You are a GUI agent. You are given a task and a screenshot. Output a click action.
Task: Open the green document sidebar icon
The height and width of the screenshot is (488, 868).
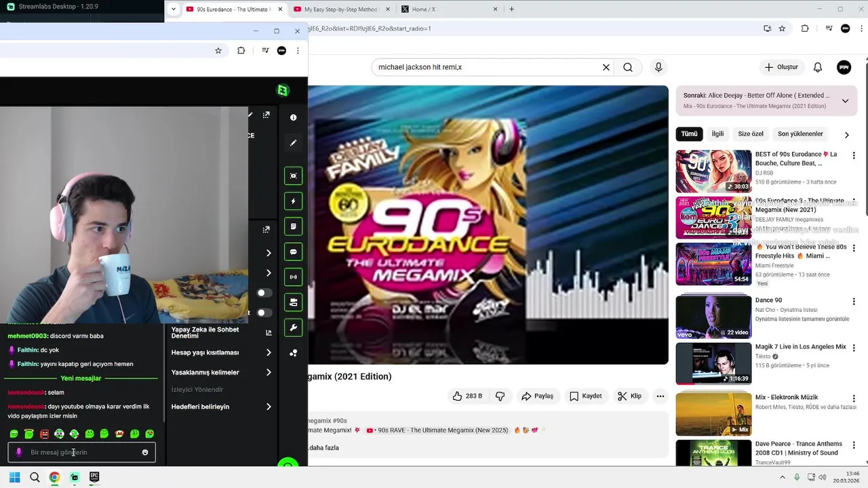(x=293, y=226)
